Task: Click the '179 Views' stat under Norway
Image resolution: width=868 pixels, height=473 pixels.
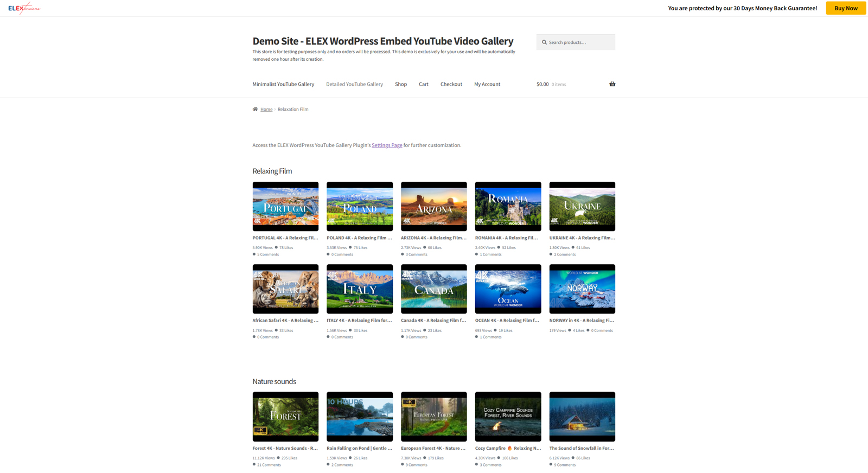Action: click(558, 330)
